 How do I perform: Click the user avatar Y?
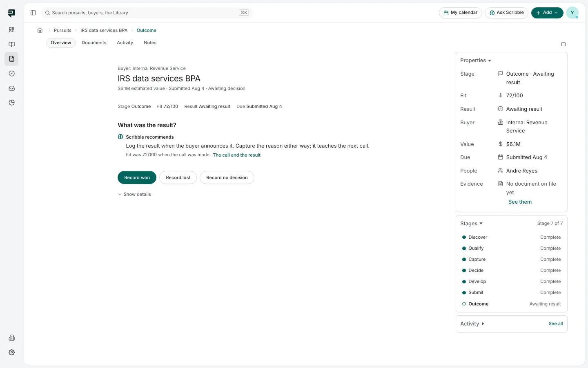(572, 13)
